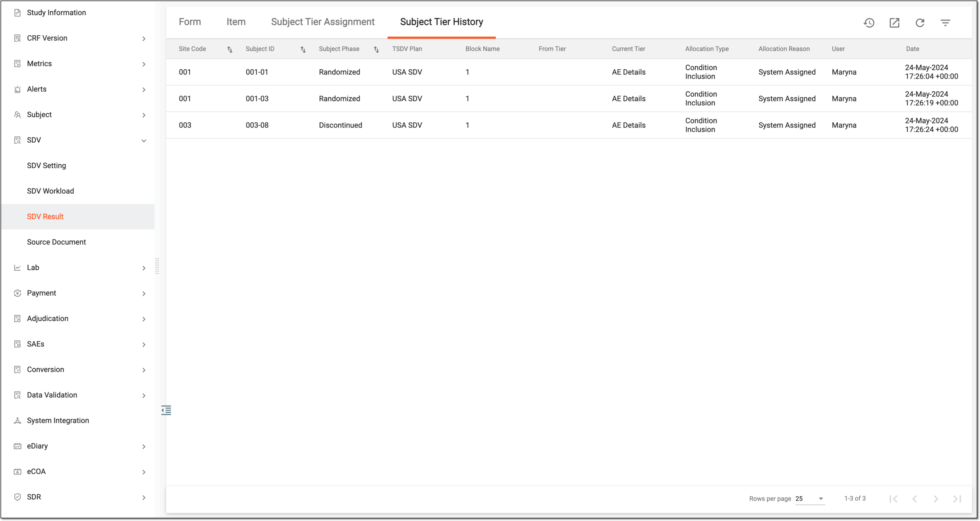This screenshot has width=980, height=521.
Task: Collapse the SDV menu chevron
Action: point(144,141)
